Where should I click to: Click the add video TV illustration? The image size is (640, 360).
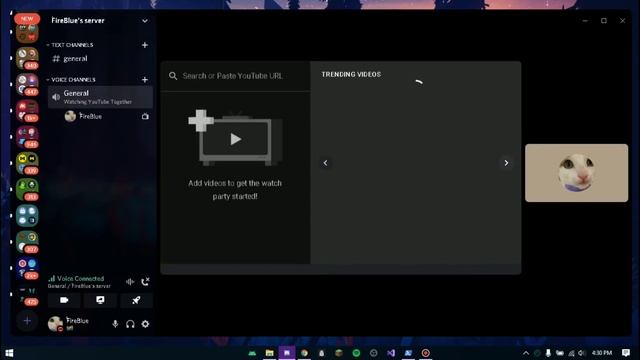pyautogui.click(x=235, y=138)
